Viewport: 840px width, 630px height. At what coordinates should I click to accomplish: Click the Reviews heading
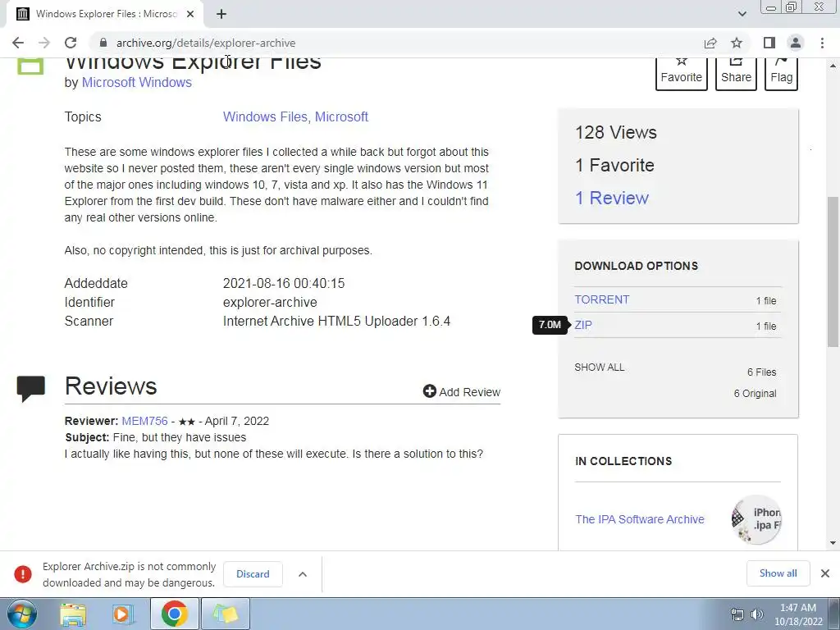point(111,386)
